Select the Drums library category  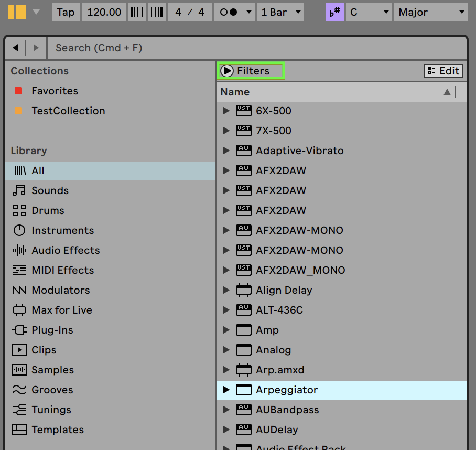pos(110,210)
